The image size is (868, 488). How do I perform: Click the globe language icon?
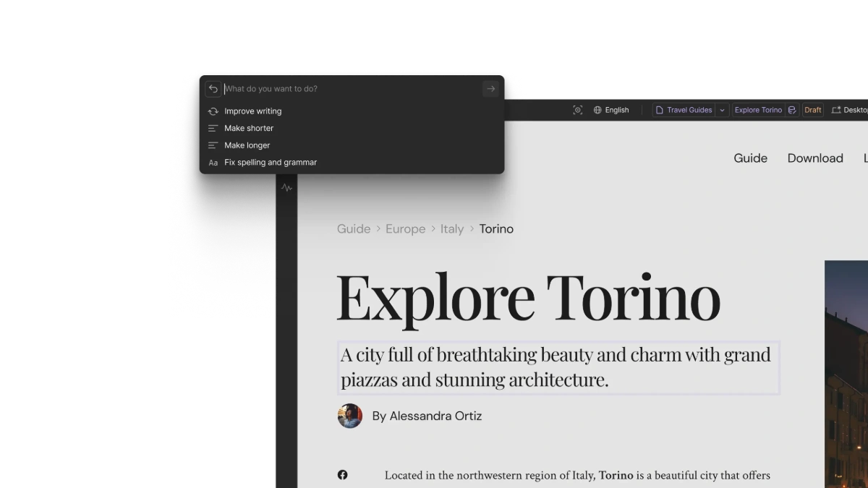pyautogui.click(x=597, y=110)
